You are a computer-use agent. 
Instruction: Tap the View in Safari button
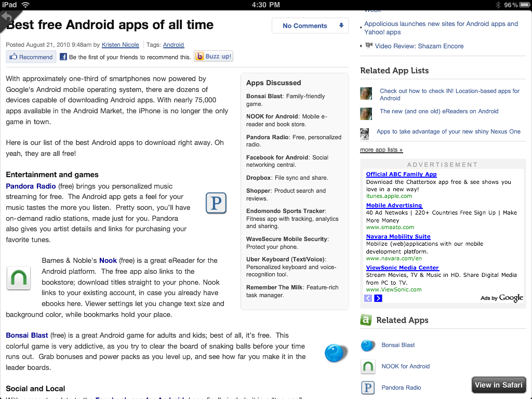[x=498, y=385]
